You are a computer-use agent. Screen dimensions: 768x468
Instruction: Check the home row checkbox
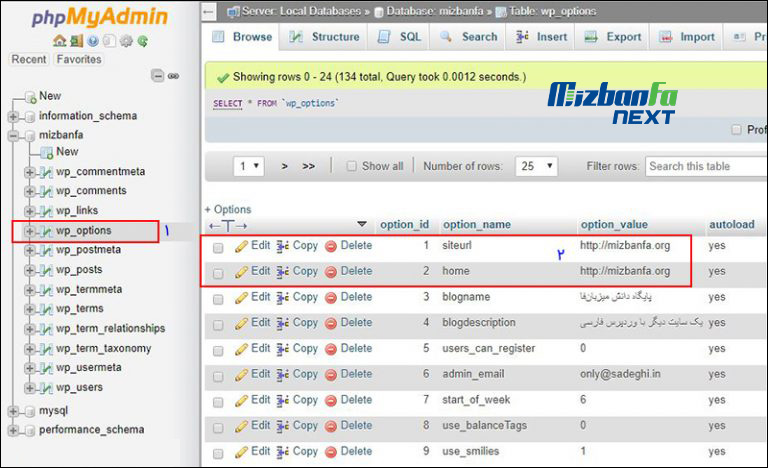click(218, 273)
